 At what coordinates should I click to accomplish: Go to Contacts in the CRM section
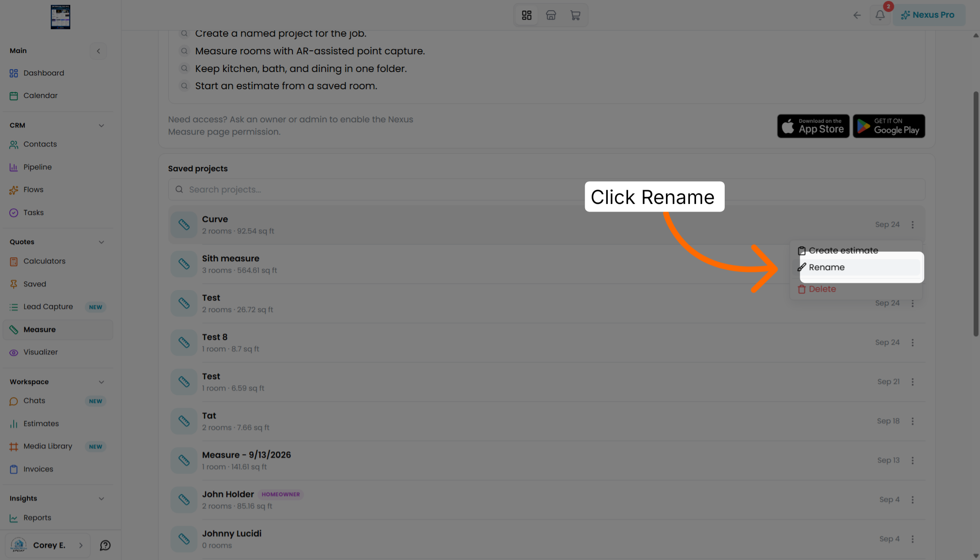click(x=57, y=144)
